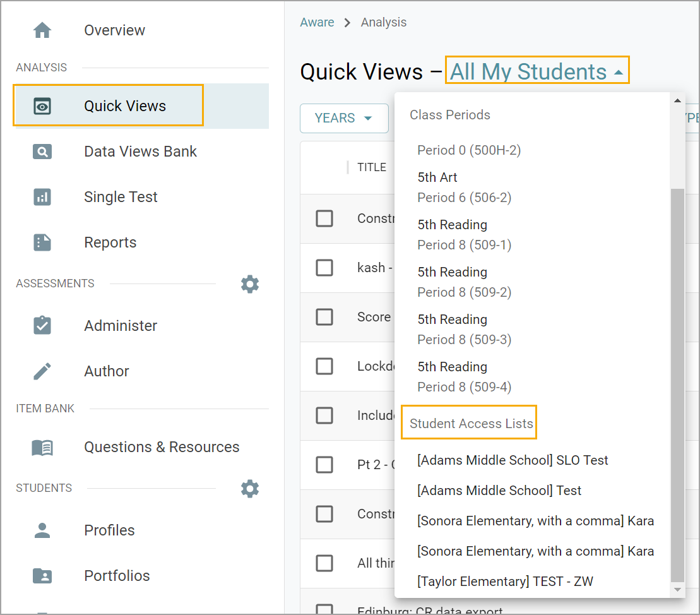The height and width of the screenshot is (615, 700).
Task: Click the Single Test chart icon
Action: click(42, 197)
